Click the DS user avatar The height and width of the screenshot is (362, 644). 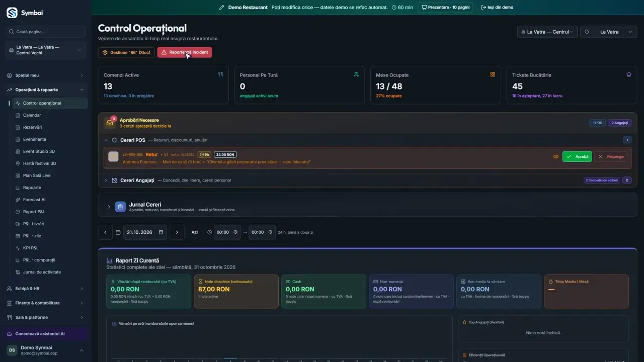12,350
